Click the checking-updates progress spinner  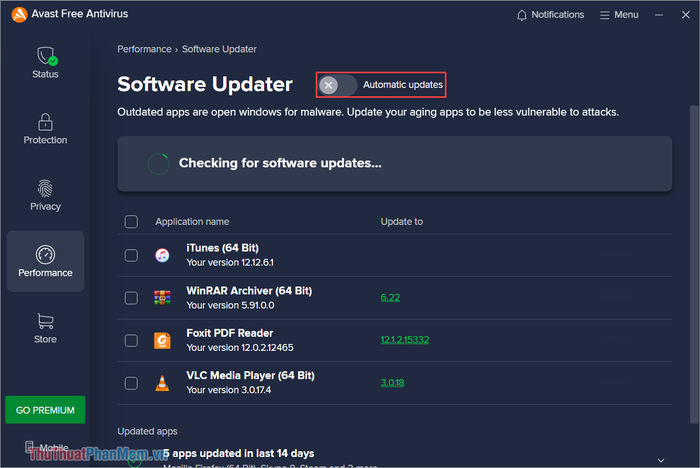coord(158,164)
